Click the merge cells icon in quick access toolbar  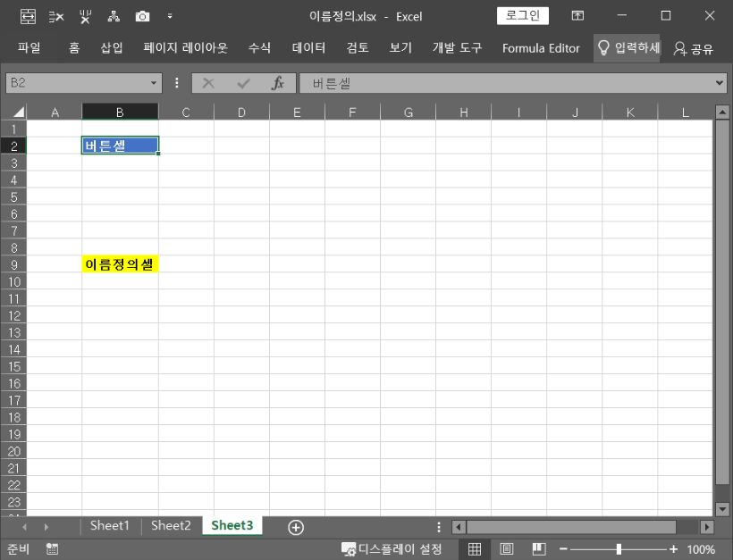click(28, 17)
